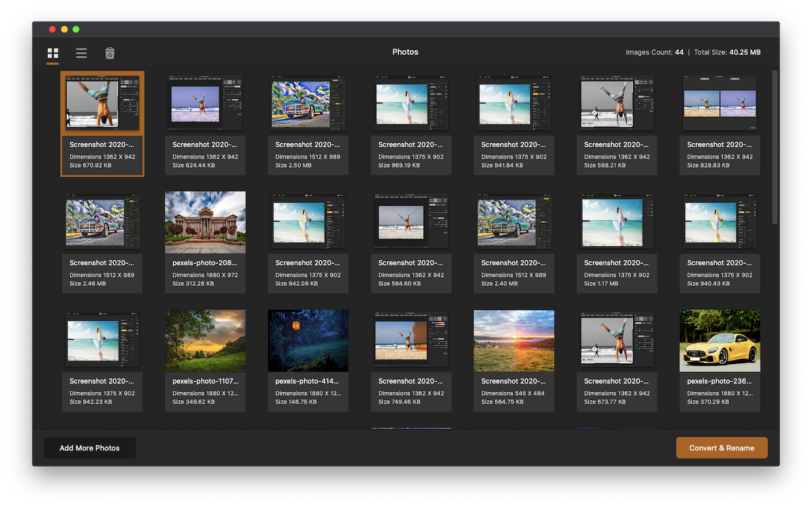Switch to grid view layout
812x508 pixels.
53,53
